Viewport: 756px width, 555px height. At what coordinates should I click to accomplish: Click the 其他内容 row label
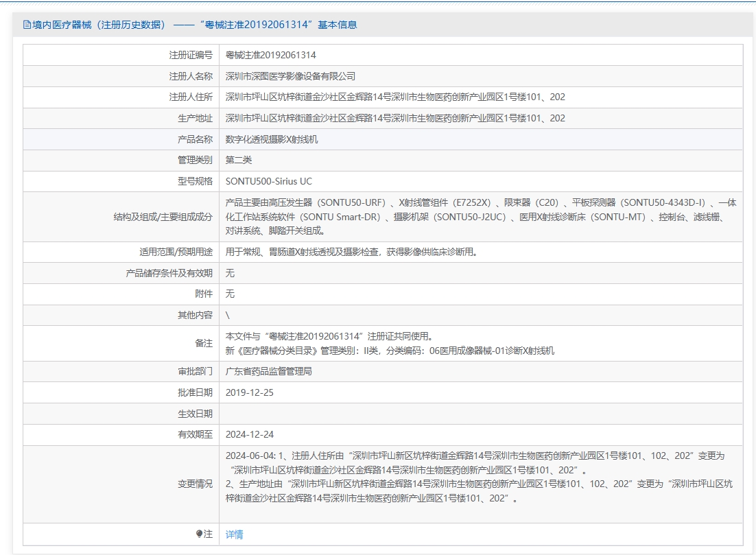click(x=195, y=315)
